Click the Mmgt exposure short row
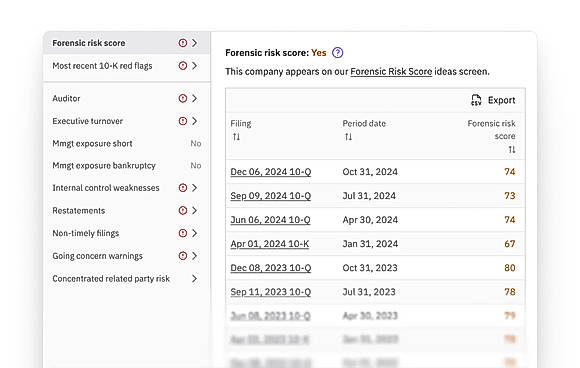The image size is (580, 368). (x=127, y=144)
